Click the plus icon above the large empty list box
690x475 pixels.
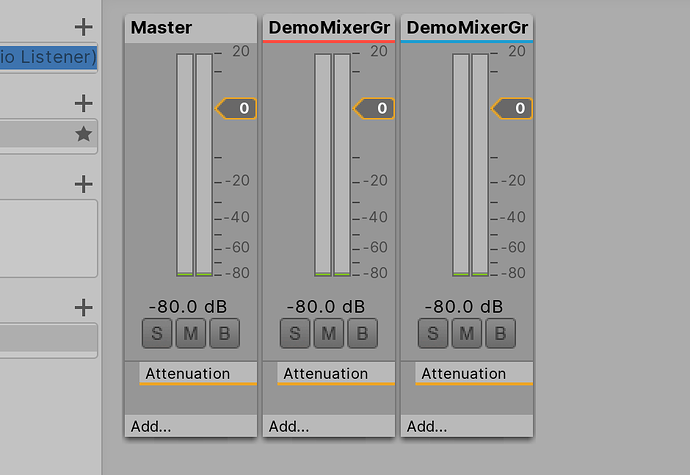coord(83,184)
